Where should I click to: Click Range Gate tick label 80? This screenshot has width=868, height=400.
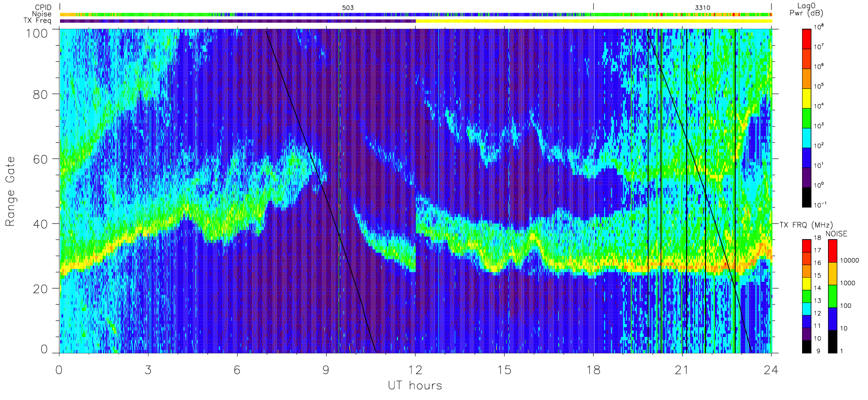(41, 94)
